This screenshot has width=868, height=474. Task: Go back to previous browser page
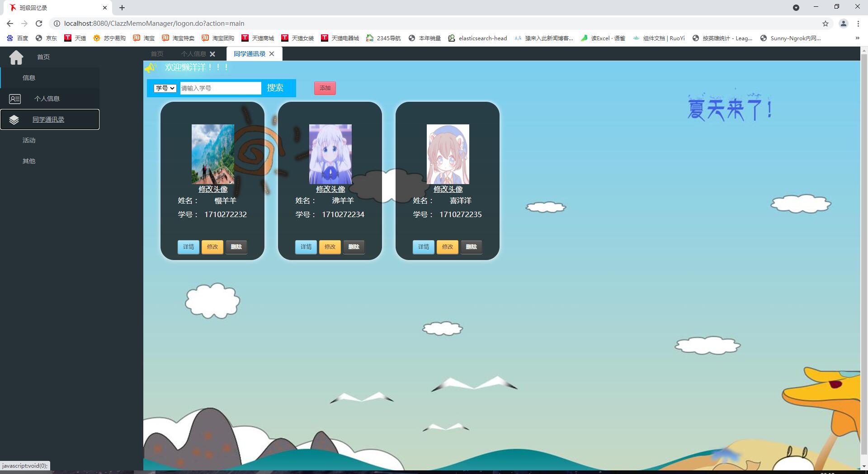(x=10, y=24)
